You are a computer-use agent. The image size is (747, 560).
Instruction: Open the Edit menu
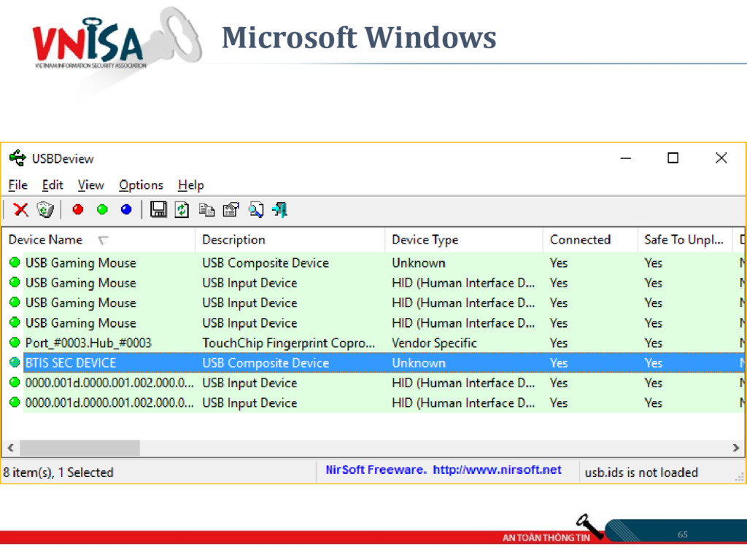[53, 184]
